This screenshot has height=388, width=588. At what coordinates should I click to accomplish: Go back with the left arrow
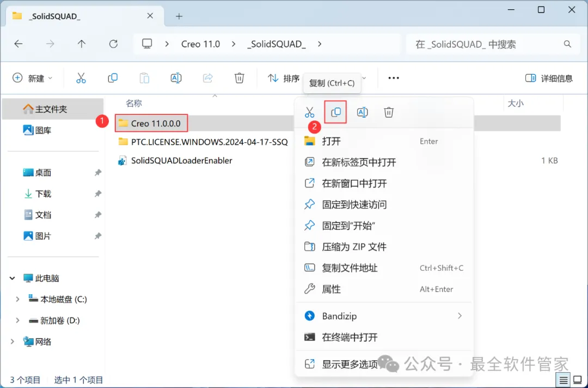pos(19,44)
